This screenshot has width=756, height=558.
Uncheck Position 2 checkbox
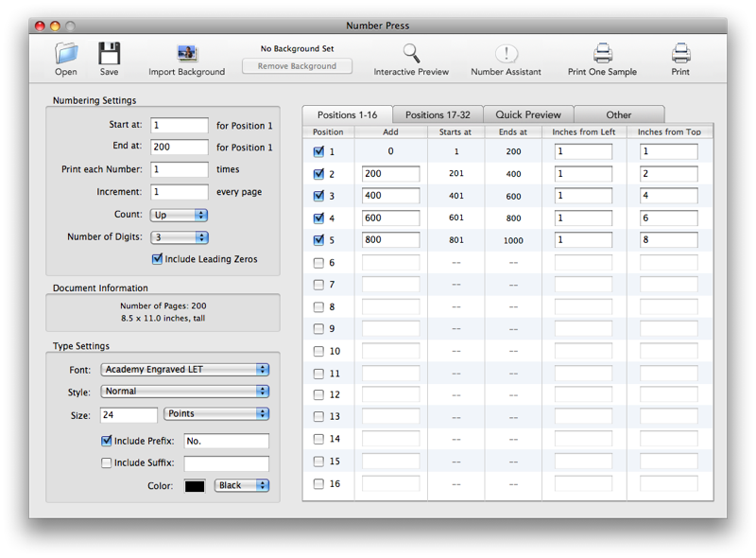318,174
